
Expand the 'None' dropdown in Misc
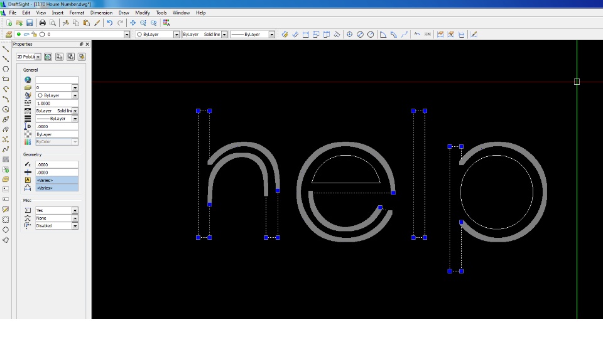pos(75,218)
